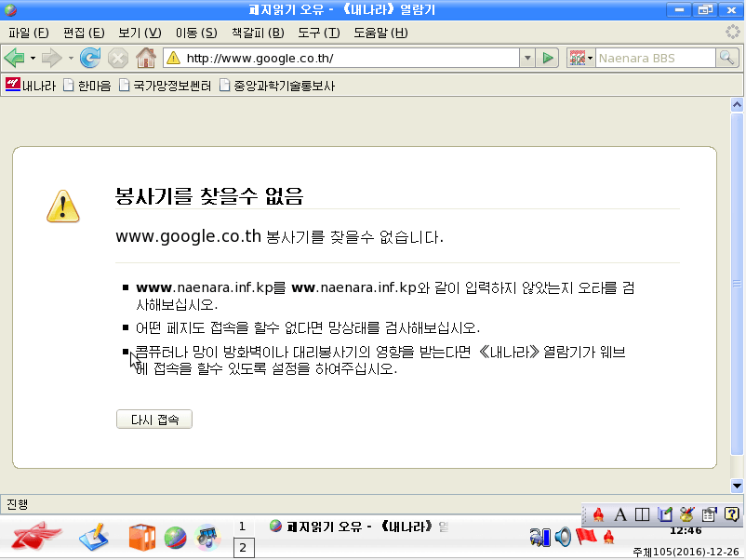Viewport: 746px width, 560px height.
Task: Click the small red torch icon beside the flag
Action: point(608,538)
